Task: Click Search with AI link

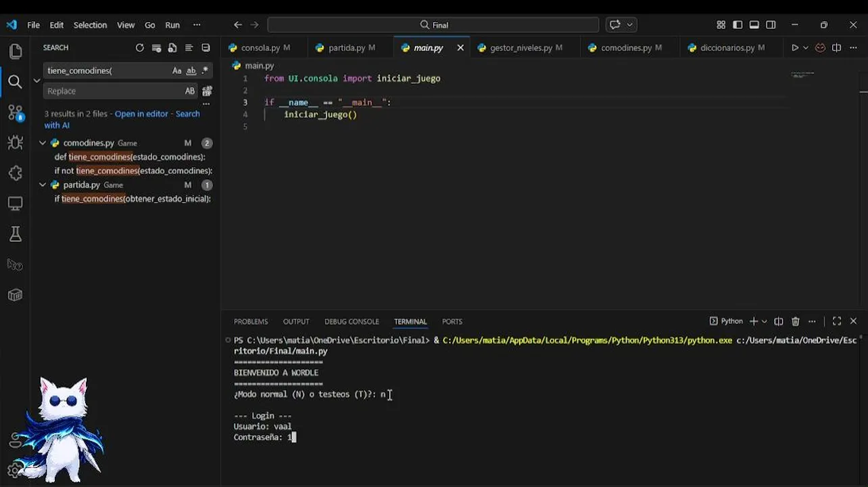Action: click(x=122, y=120)
